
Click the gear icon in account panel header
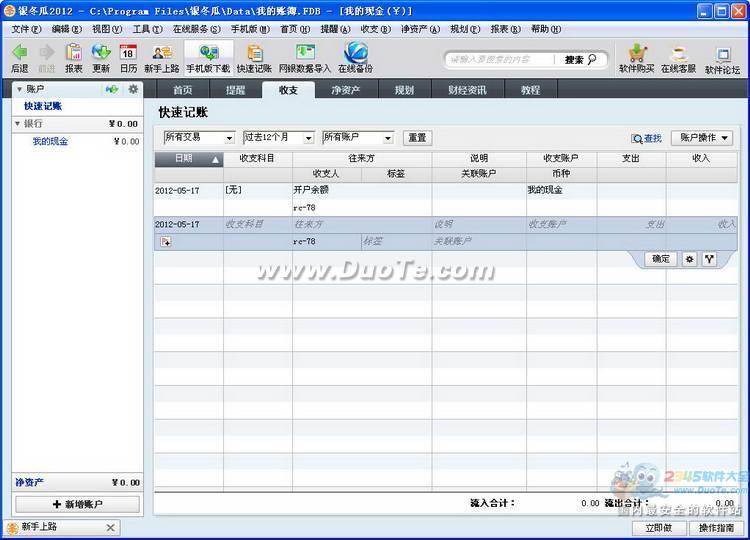pyautogui.click(x=133, y=90)
